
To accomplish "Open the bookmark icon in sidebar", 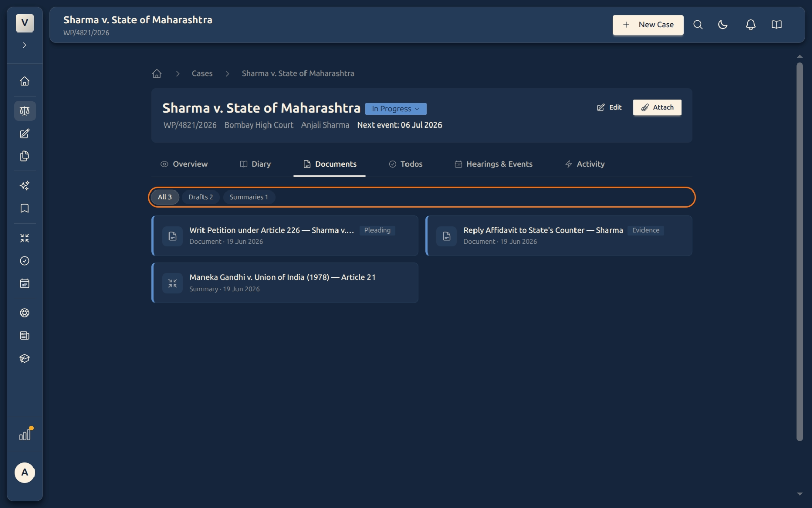I will (24, 208).
